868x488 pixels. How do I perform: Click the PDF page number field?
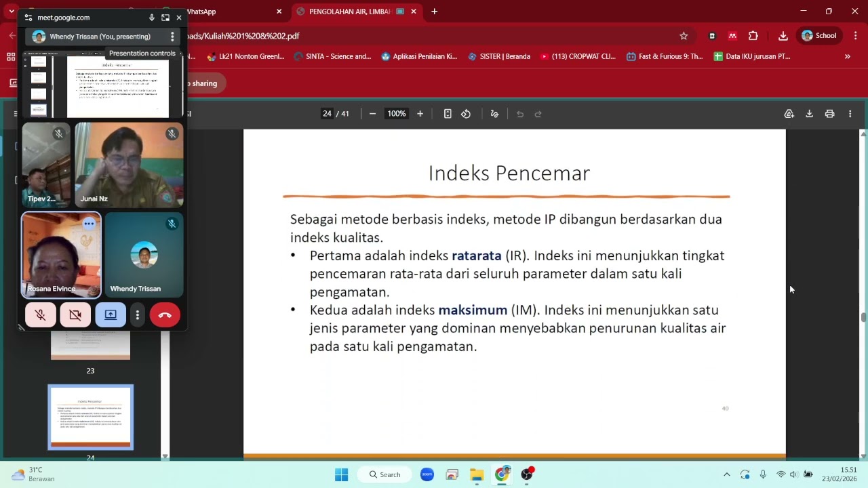click(328, 114)
